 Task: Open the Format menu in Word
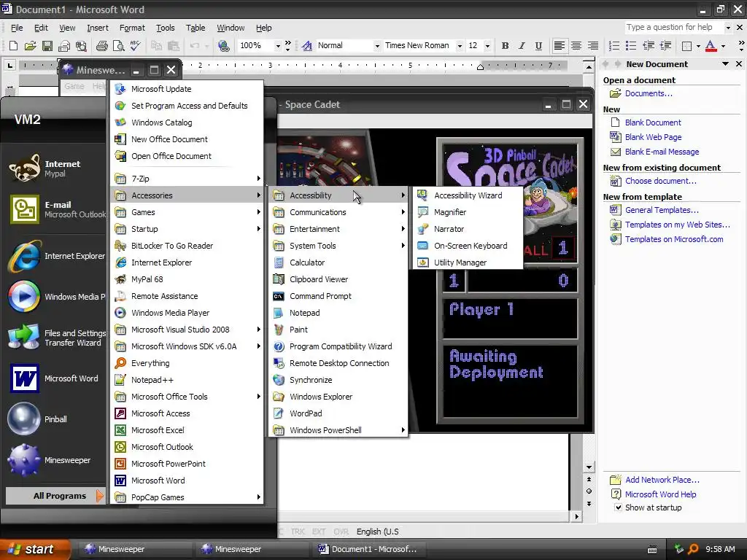tap(132, 28)
